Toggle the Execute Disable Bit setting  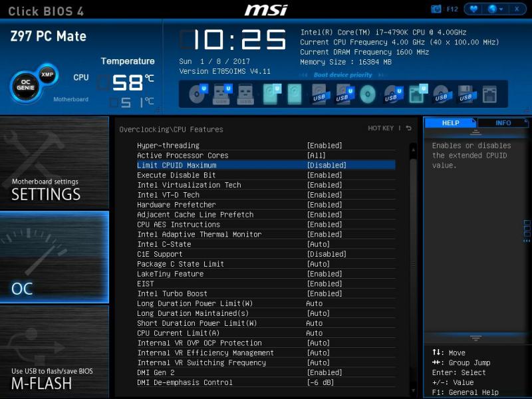coord(265,175)
